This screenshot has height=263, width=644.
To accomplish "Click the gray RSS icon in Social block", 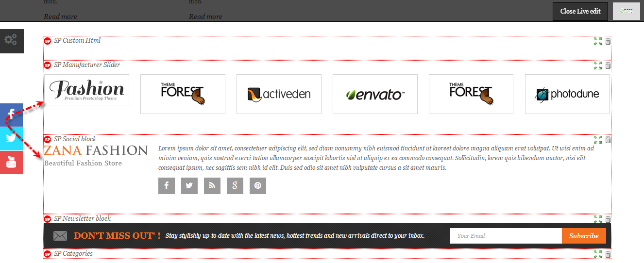I will [212, 186].
